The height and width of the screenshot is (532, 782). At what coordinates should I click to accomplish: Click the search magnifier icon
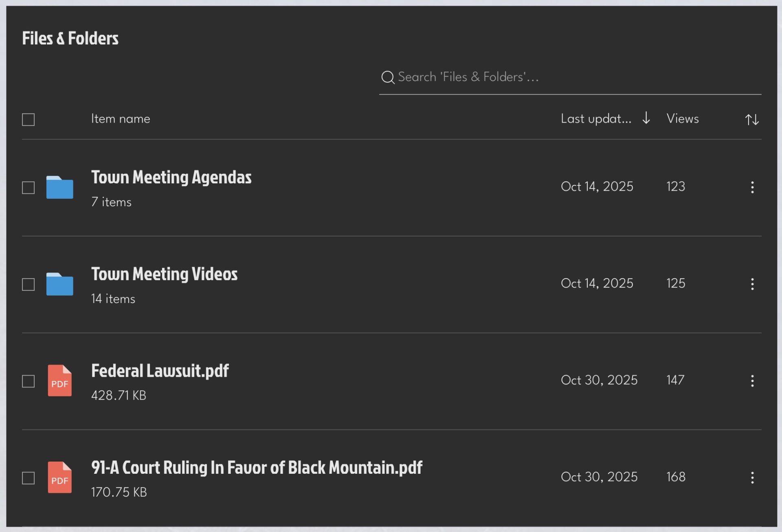[387, 77]
